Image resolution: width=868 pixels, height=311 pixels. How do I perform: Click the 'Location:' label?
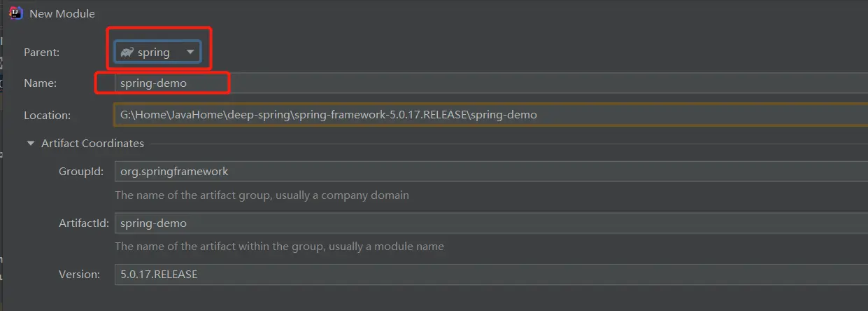48,115
